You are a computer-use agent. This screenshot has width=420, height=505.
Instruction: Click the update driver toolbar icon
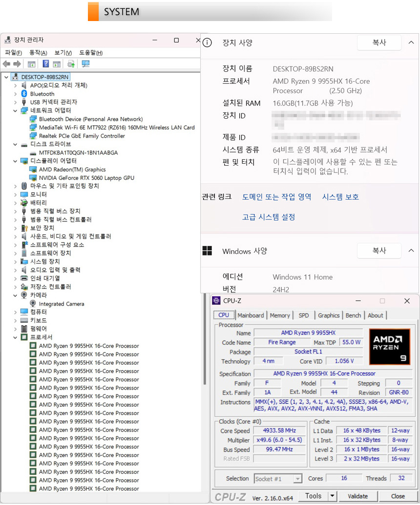[71, 64]
